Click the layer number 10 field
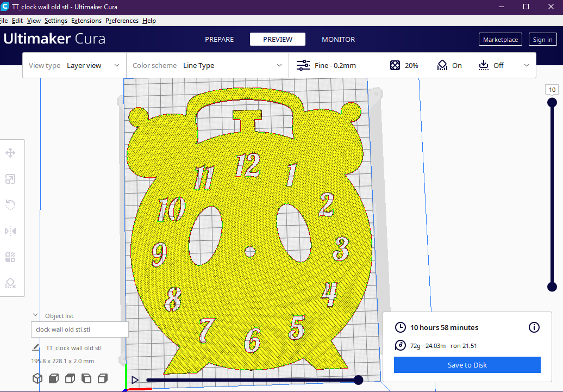 pos(552,90)
